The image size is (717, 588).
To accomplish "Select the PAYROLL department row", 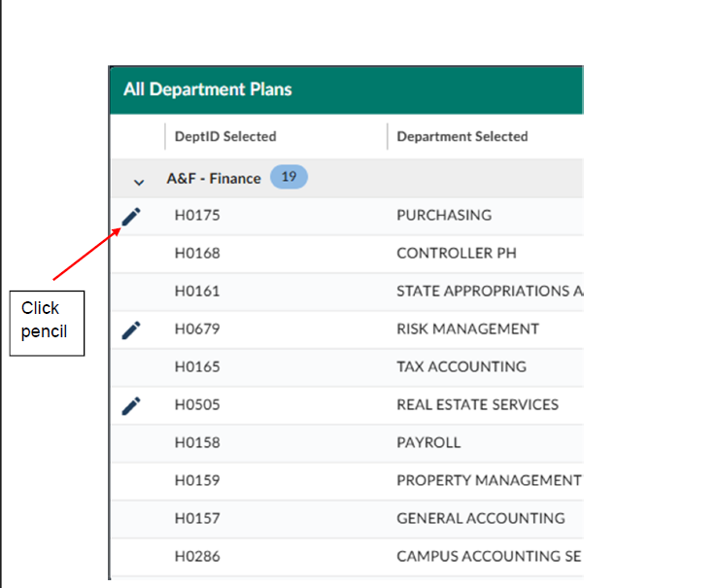I will [x=428, y=443].
